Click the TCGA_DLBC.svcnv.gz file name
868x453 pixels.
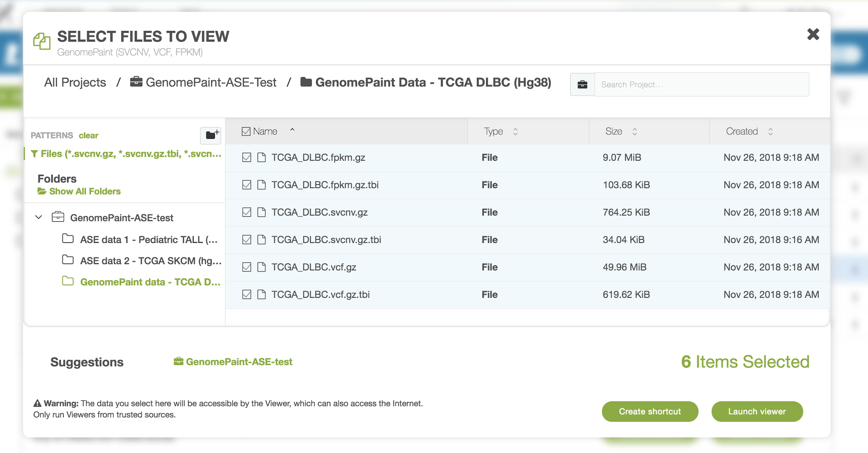click(x=319, y=212)
